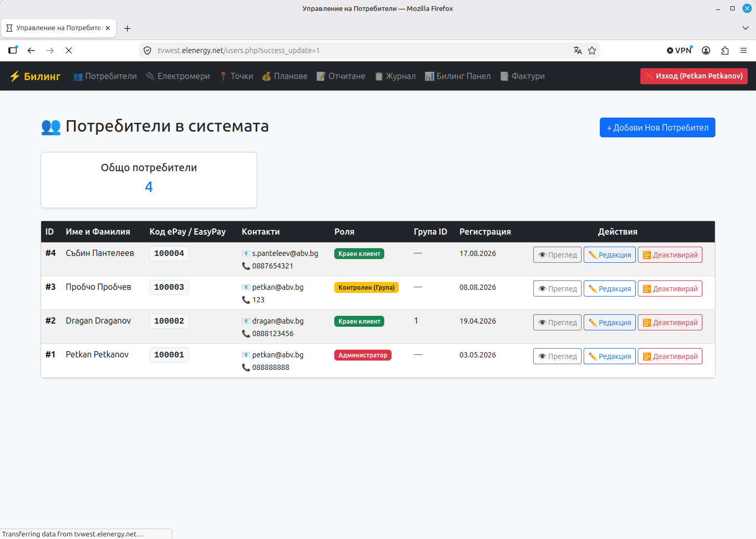Click registration date 17.08.2026
Image resolution: width=756 pixels, height=539 pixels.
click(x=478, y=253)
